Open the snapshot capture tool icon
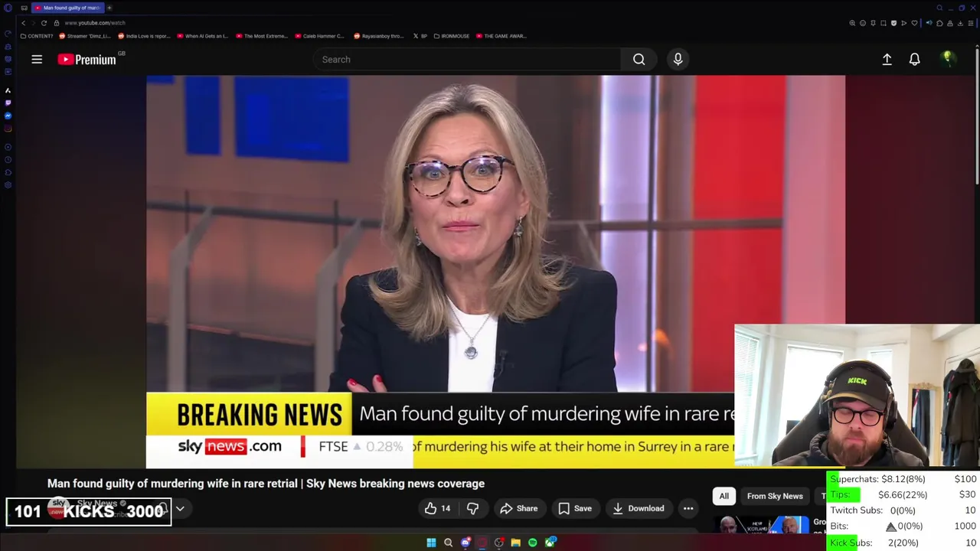Viewport: 980px width, 551px height. 884,23
